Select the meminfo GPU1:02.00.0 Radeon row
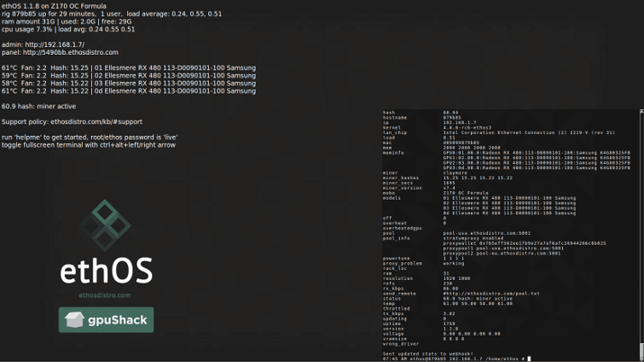The image size is (644, 362). point(537,158)
